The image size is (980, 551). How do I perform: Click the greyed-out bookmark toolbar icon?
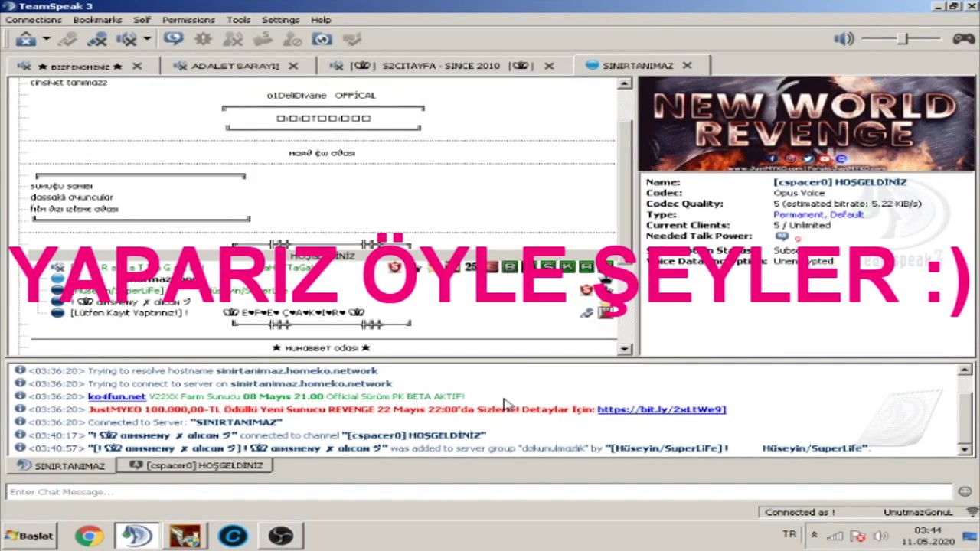pos(68,39)
